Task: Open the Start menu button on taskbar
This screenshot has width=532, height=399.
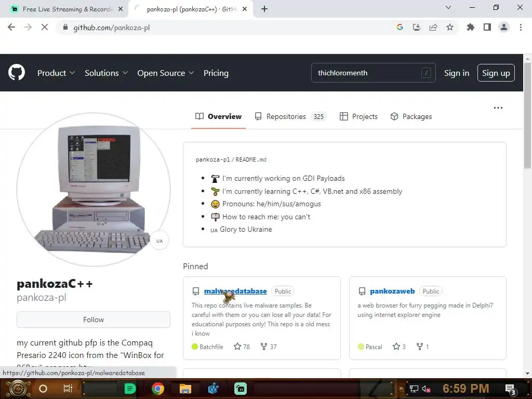Action: click(18, 389)
